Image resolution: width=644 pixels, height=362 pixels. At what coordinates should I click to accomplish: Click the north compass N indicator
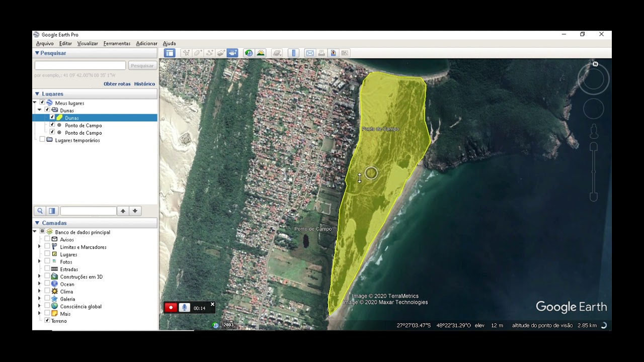pos(595,64)
